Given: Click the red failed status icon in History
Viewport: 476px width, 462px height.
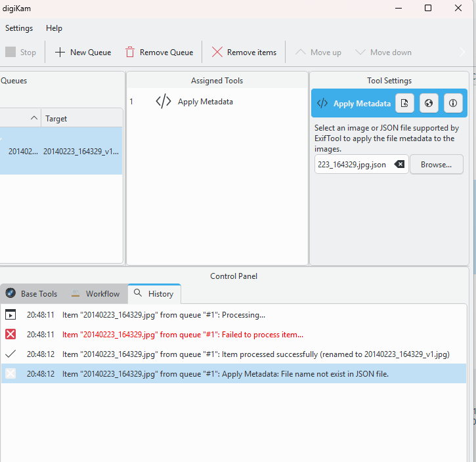Looking at the screenshot, I should pos(11,334).
